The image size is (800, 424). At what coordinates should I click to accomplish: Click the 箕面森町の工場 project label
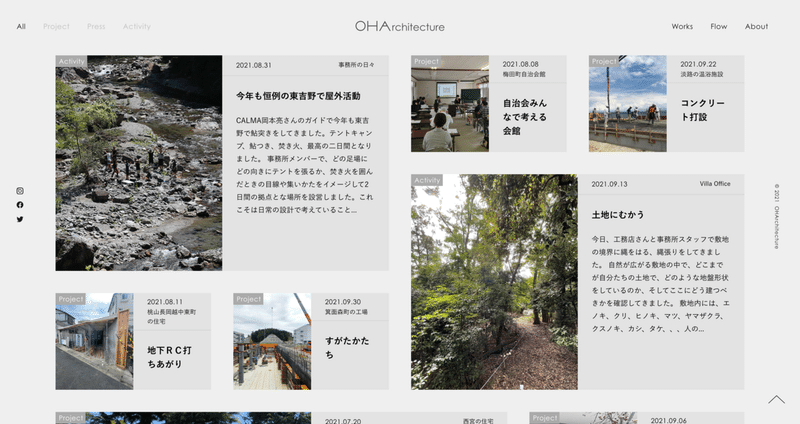click(x=346, y=312)
